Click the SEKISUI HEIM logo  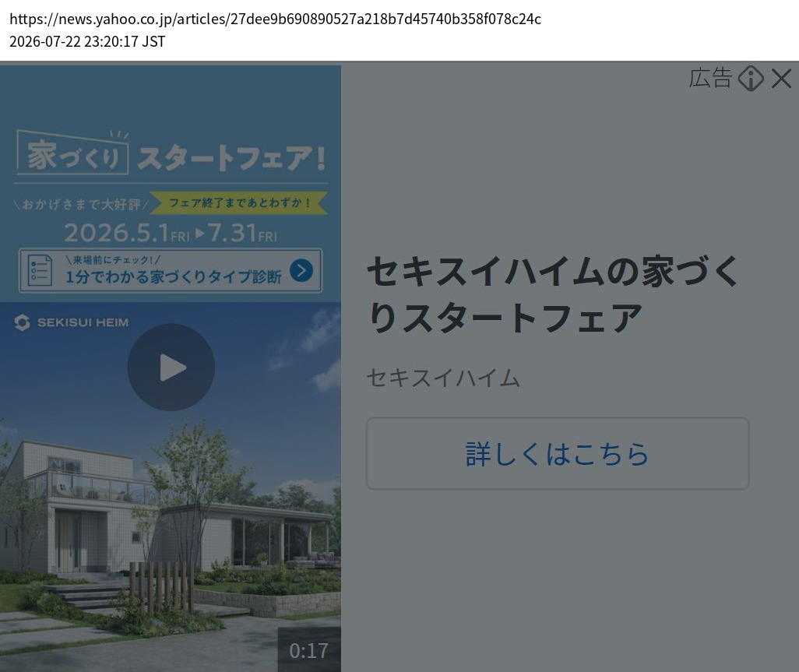[72, 322]
